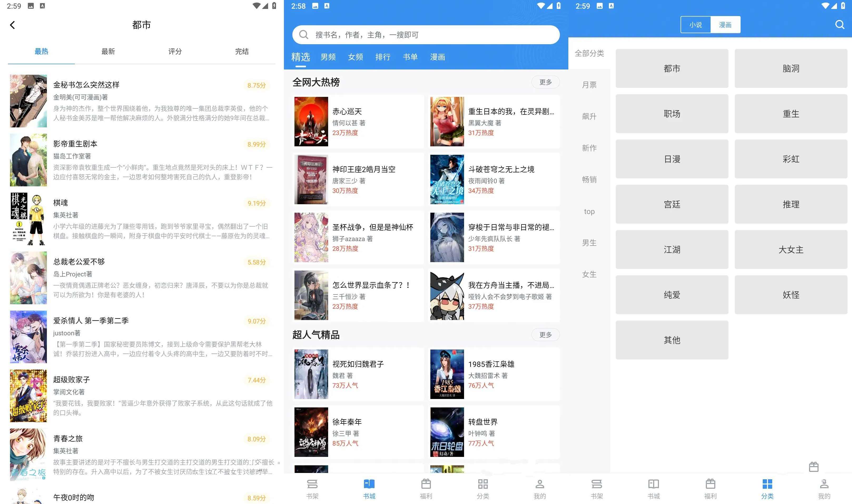This screenshot has width=852, height=504.
Task: Open the 斗破苍穹之无上之境 title
Action: pyautogui.click(x=501, y=169)
